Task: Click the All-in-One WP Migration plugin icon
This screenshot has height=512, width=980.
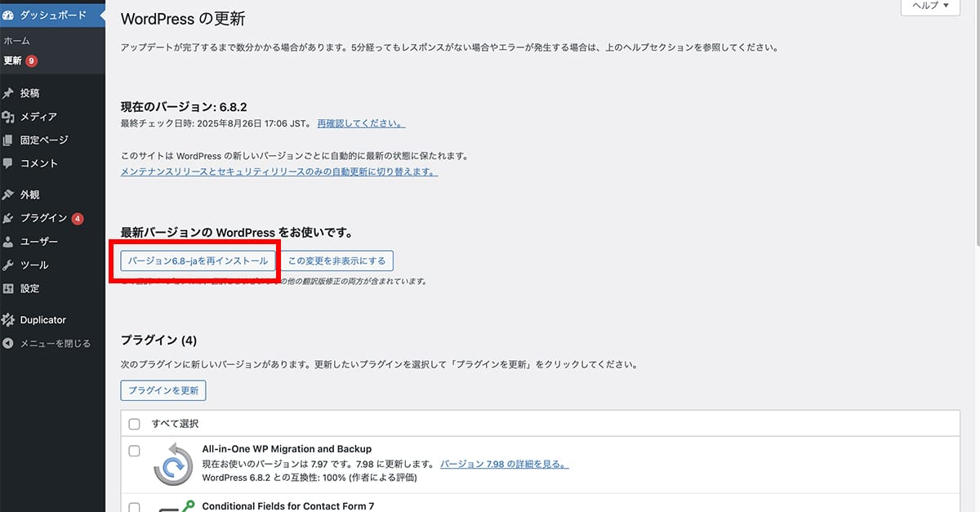Action: coord(172,463)
